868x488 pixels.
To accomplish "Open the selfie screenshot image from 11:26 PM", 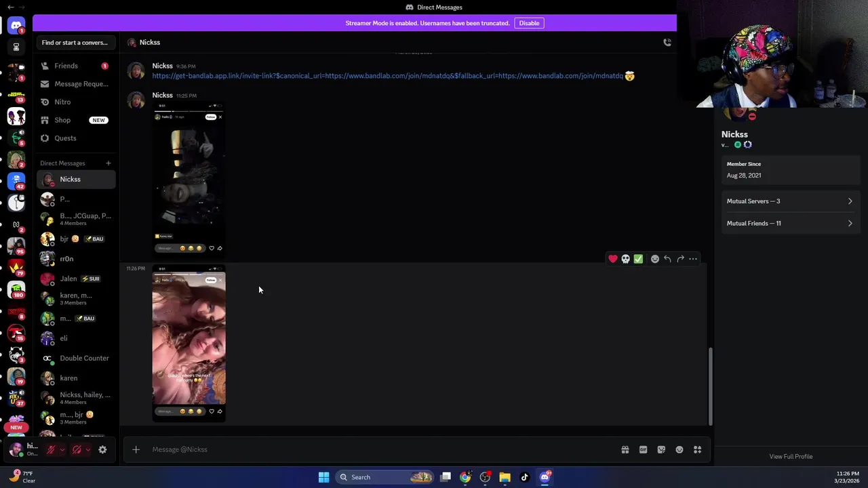I will click(189, 344).
